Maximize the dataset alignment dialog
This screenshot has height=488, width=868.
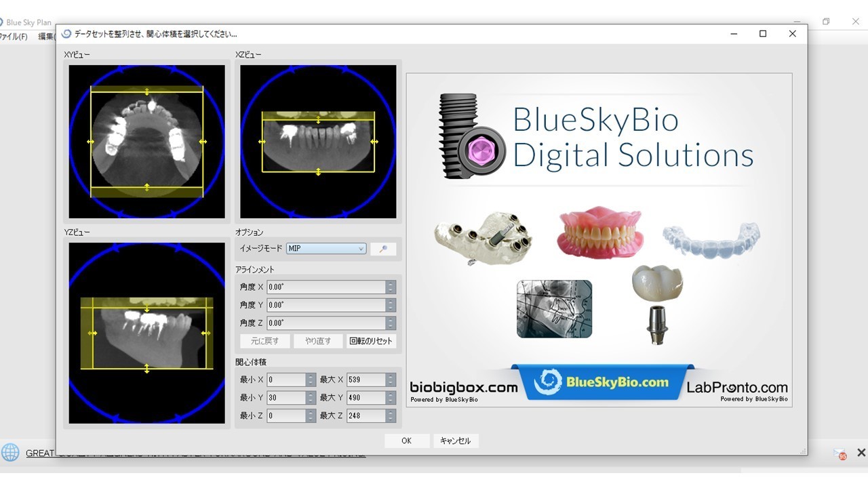[x=763, y=33]
